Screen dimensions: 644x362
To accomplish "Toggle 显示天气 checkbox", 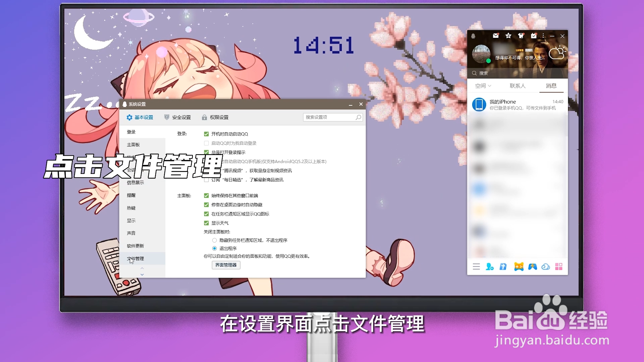I will point(206,223).
